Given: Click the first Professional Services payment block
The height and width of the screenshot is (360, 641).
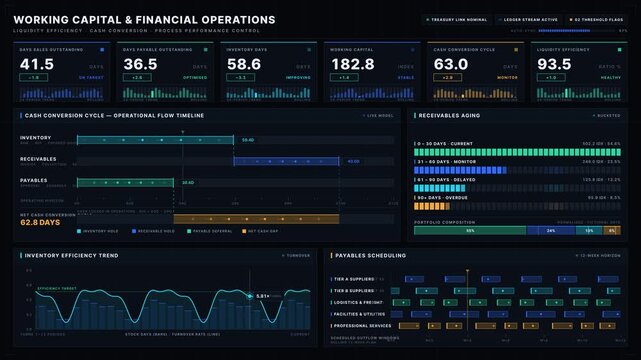Looking at the screenshot, I should coord(409,326).
